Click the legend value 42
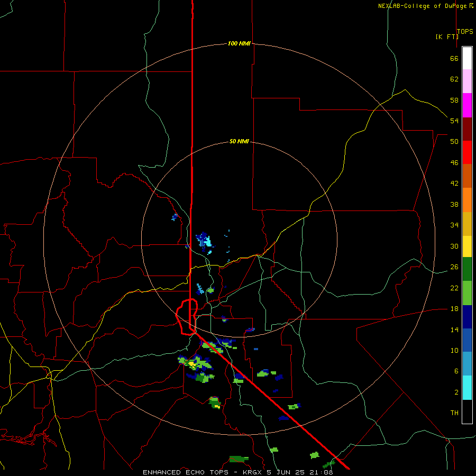This screenshot has height=476, width=476. pos(454,184)
